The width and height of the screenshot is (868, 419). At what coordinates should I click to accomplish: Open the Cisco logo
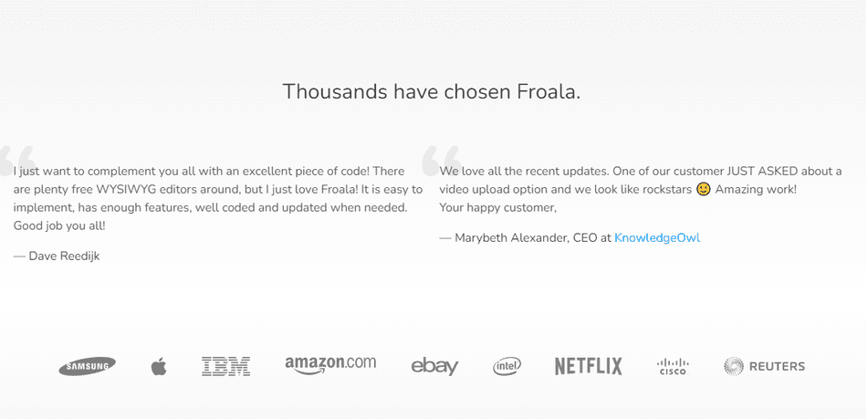[x=673, y=366]
